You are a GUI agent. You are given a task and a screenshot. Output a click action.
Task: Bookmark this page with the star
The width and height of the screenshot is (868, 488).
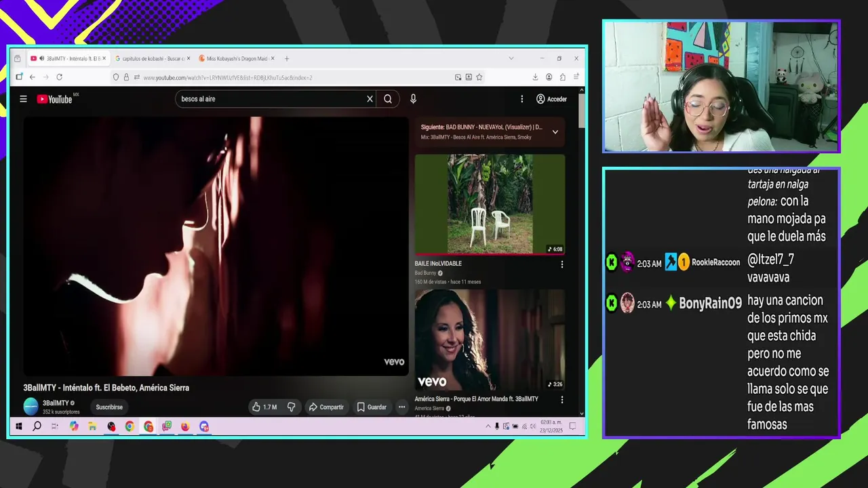point(479,77)
